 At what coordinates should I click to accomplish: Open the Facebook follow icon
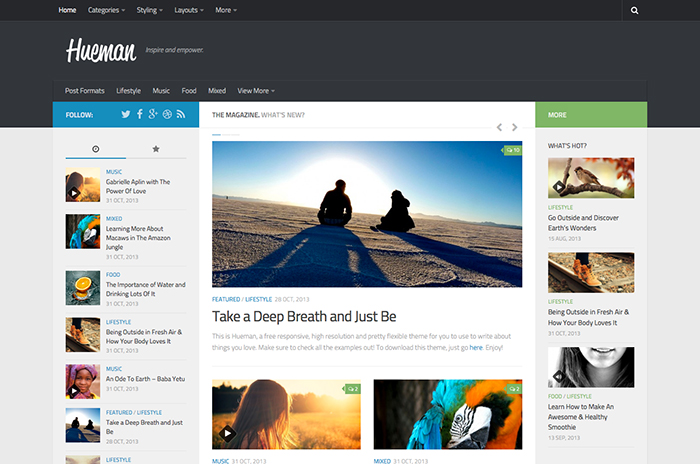[x=140, y=114]
